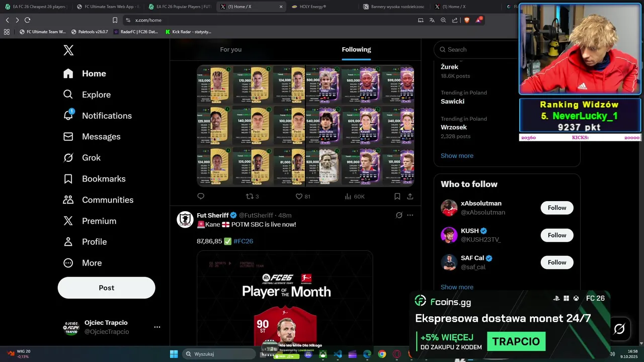Screen dimensions: 644x362
Task: Open the Wrzosek trending topic
Action: pyautogui.click(x=454, y=127)
